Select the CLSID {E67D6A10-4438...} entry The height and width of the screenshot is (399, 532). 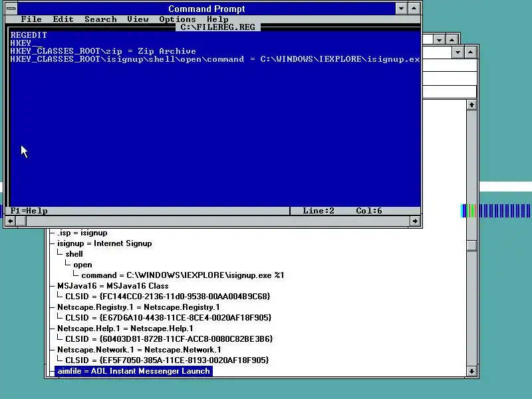[168, 318]
